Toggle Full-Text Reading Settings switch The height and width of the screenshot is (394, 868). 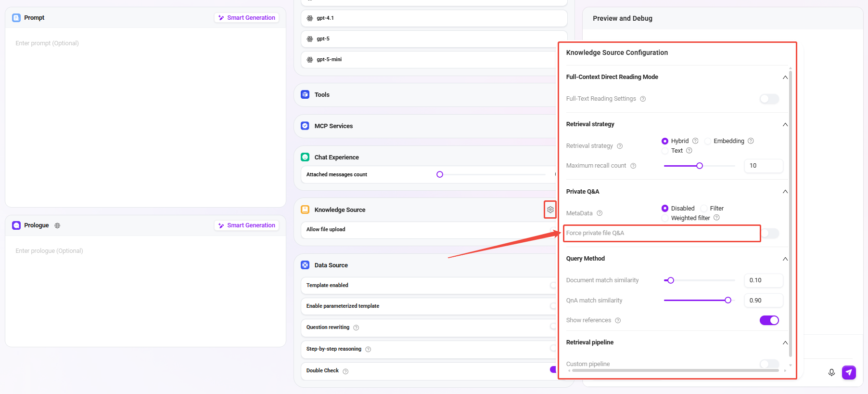tap(769, 99)
